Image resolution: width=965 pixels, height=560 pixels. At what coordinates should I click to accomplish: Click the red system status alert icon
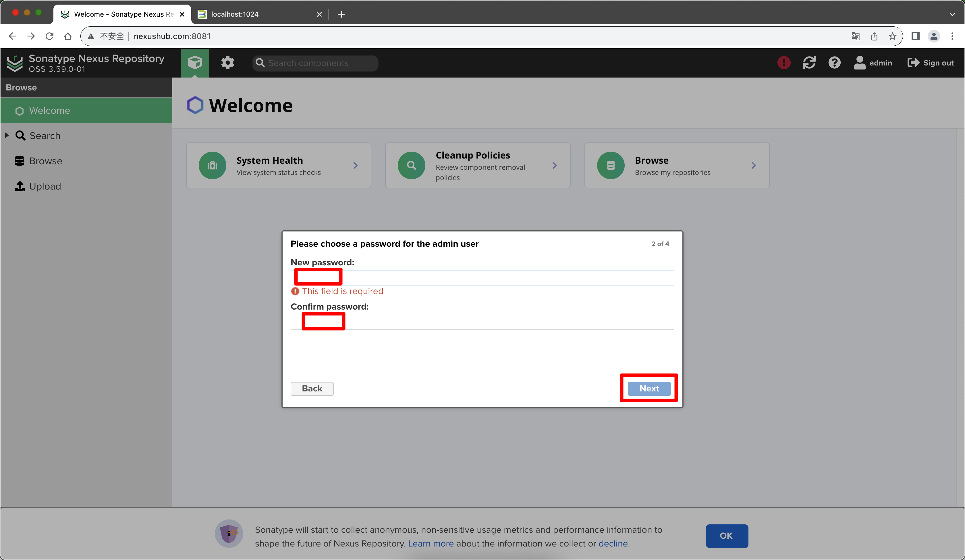[x=784, y=63]
